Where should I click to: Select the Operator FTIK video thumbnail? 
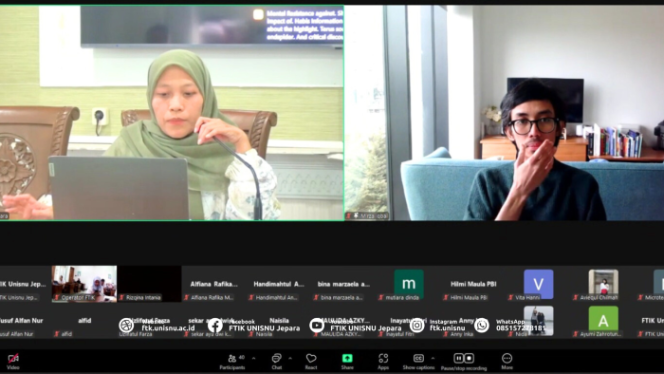coord(84,284)
